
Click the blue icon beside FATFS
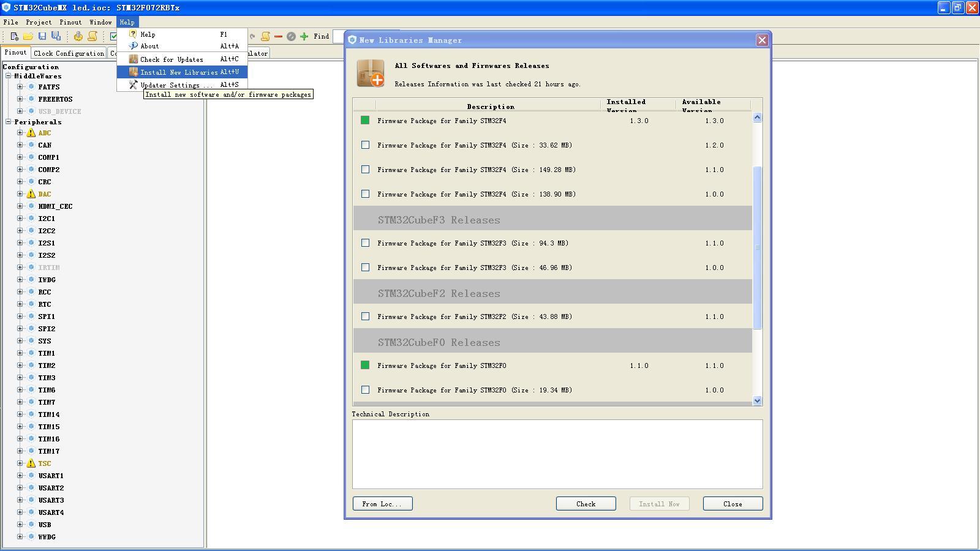click(31, 87)
